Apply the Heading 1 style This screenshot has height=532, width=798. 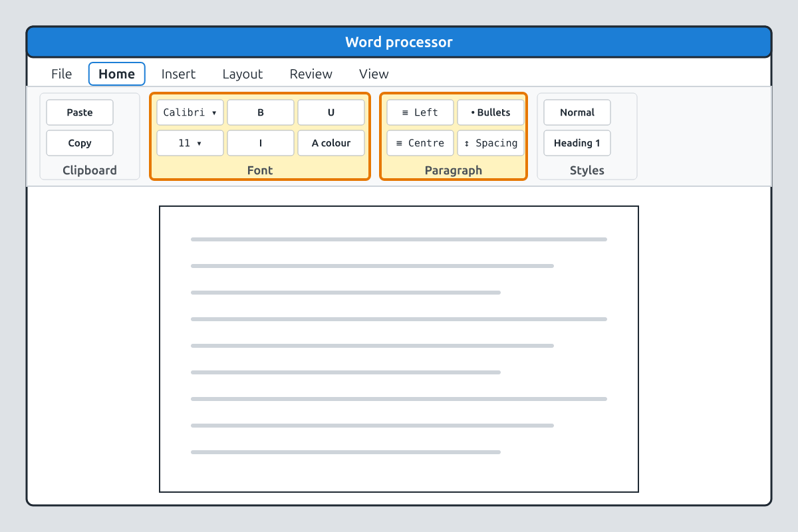577,143
